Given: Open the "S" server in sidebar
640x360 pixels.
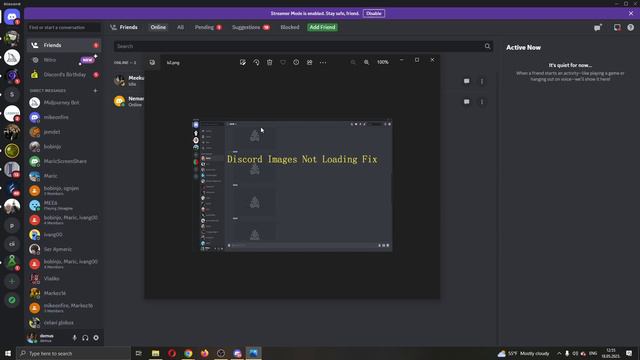Looking at the screenshot, I should [x=12, y=94].
